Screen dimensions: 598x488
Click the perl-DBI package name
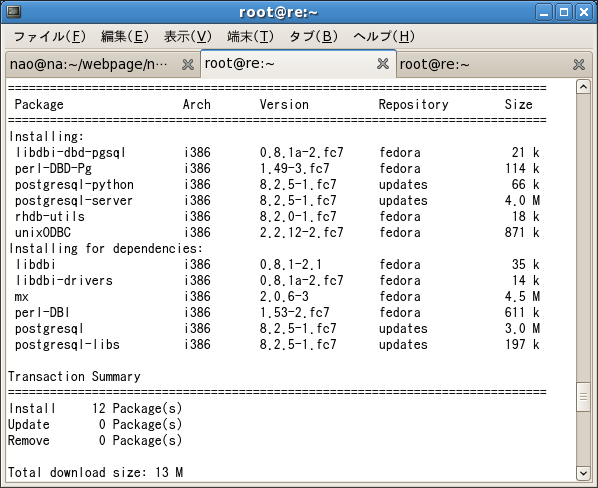click(x=42, y=313)
